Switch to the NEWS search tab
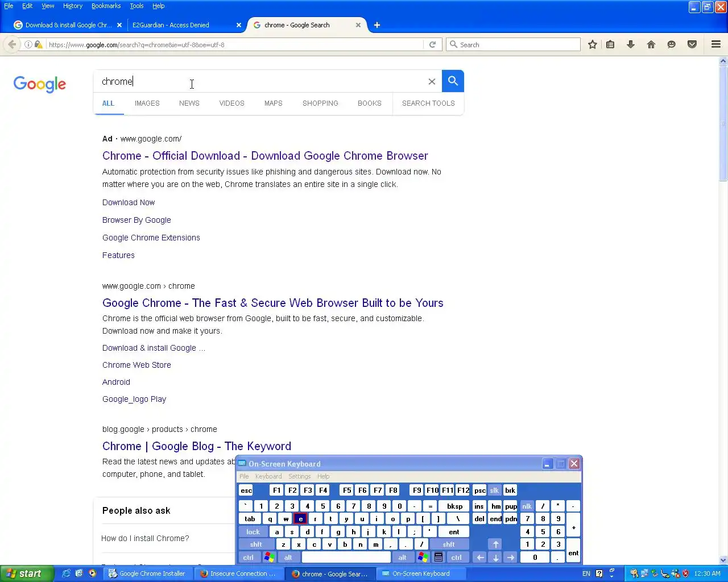The height and width of the screenshot is (582, 728). pyautogui.click(x=189, y=103)
